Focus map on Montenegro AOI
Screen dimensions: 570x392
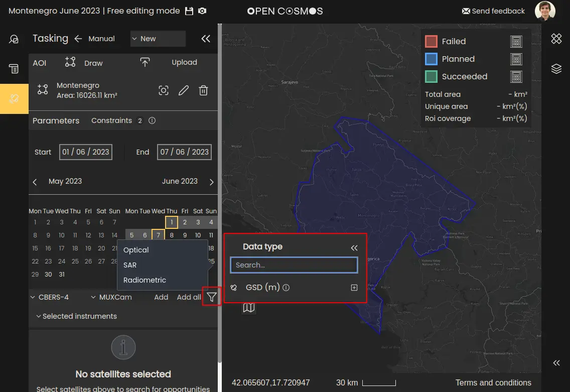164,90
